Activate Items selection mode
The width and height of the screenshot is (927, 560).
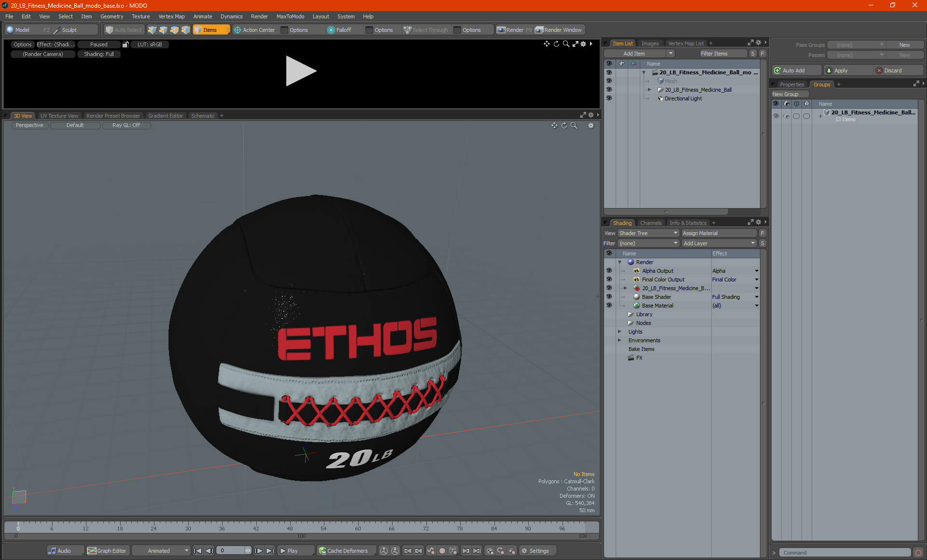pos(211,30)
